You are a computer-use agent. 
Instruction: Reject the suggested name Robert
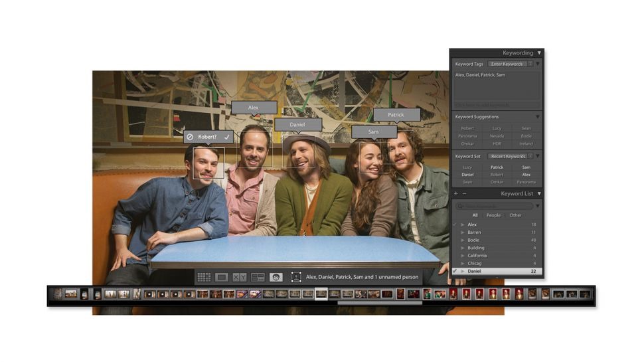tap(190, 137)
